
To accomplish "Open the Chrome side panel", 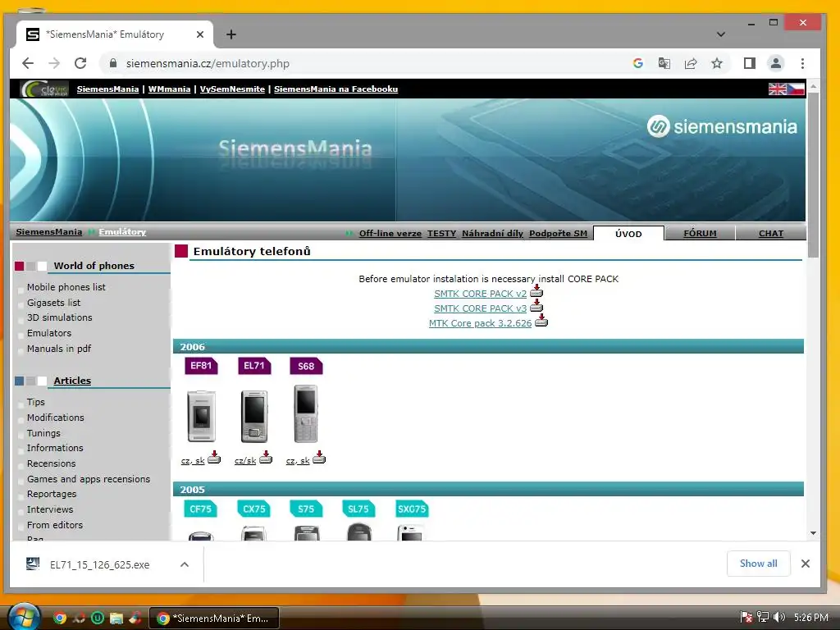I will pos(750,63).
